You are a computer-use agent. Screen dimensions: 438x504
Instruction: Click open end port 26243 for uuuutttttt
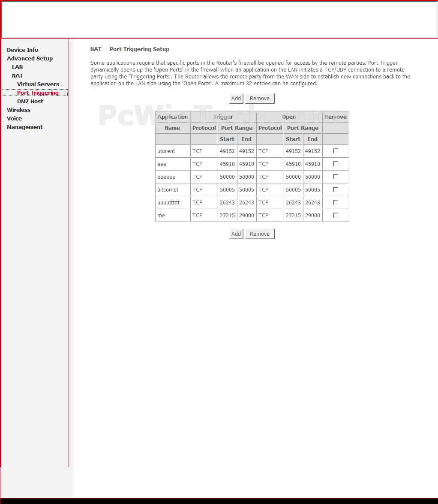[312, 202]
